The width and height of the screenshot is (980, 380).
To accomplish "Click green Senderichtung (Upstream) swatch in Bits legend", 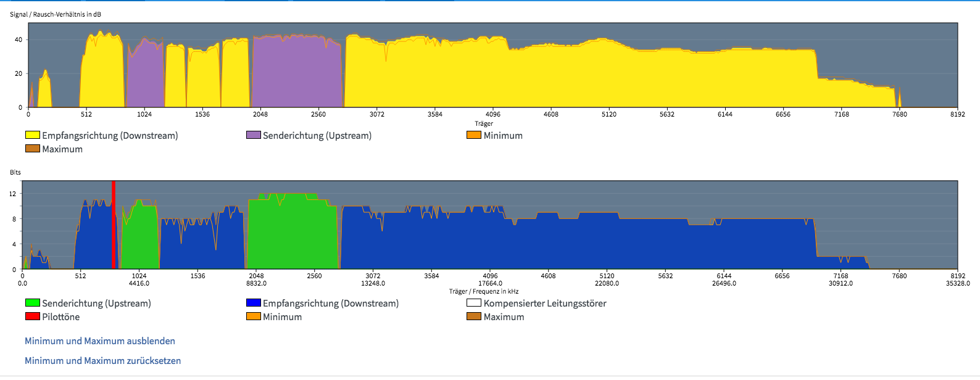I will [x=32, y=303].
